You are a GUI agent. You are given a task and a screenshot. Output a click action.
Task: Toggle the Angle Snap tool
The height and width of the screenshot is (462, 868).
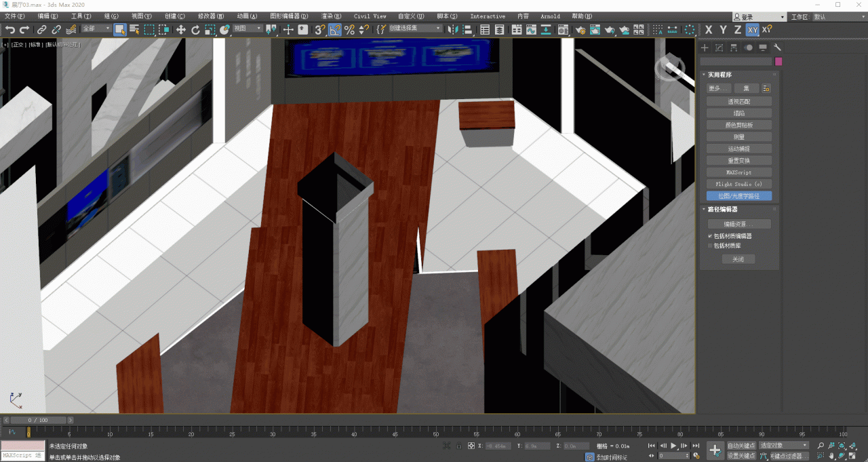coord(335,29)
